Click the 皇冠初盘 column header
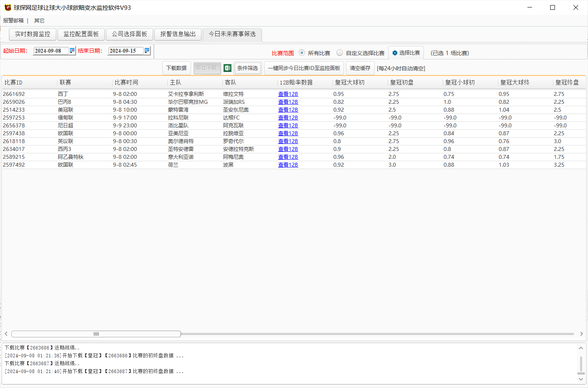 click(x=415, y=83)
